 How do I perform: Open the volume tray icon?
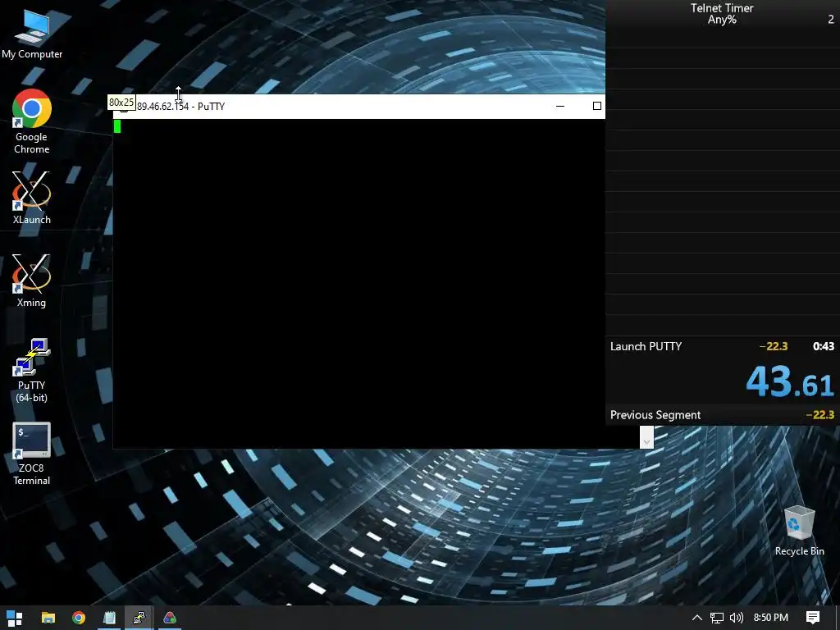point(737,618)
